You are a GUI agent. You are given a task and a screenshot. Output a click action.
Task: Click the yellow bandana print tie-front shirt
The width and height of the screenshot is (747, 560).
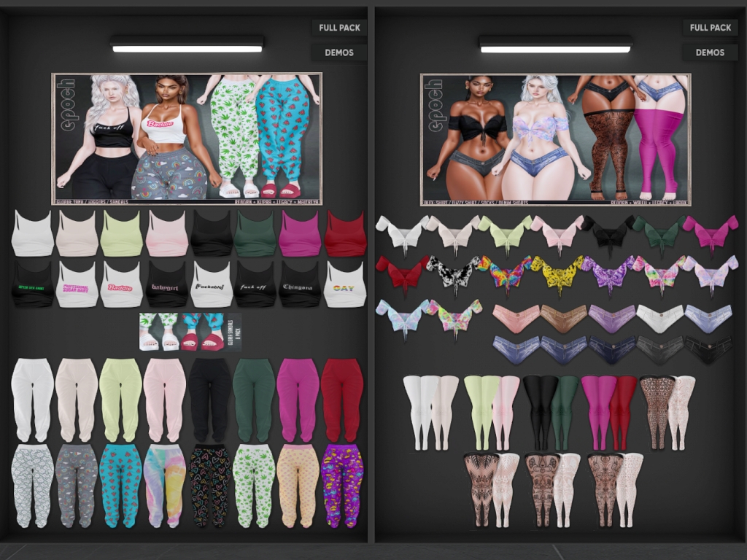(x=558, y=274)
